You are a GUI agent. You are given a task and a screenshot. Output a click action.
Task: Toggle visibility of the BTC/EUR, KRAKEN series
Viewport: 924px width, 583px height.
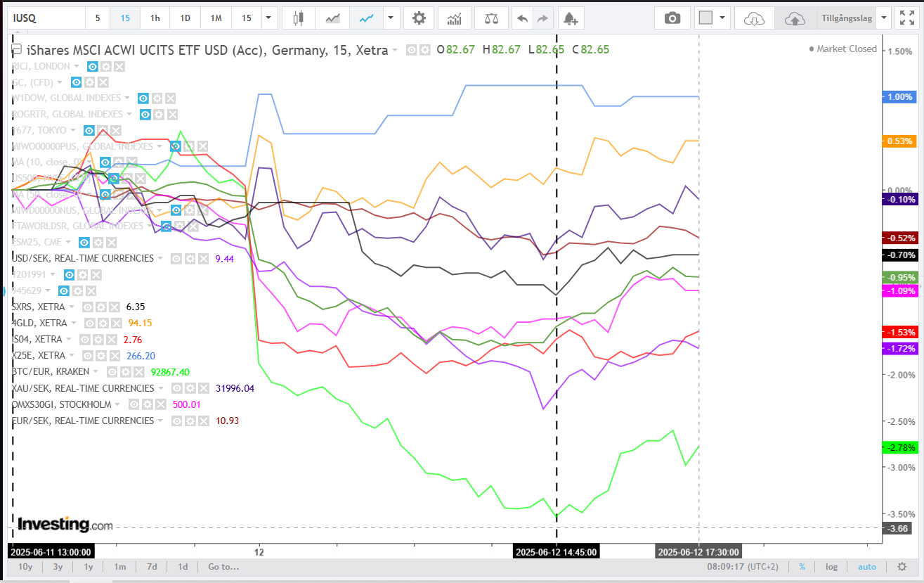coord(112,372)
